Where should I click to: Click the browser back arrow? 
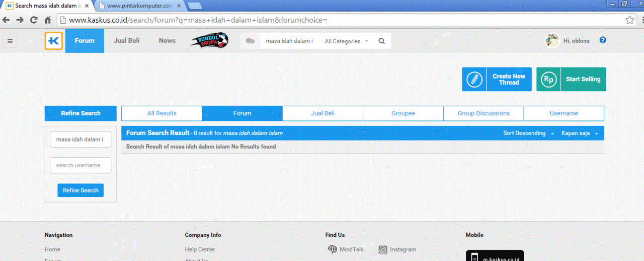tap(6, 20)
